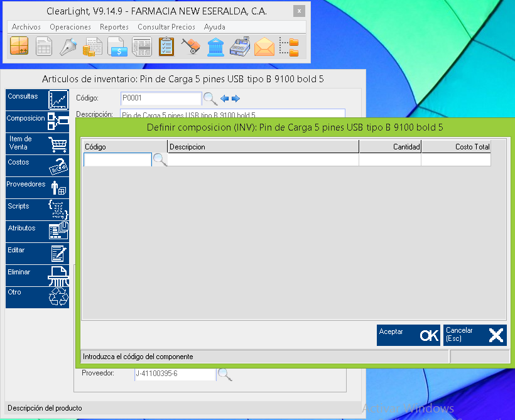
Task: Click the document with coins icon
Action: [93, 47]
